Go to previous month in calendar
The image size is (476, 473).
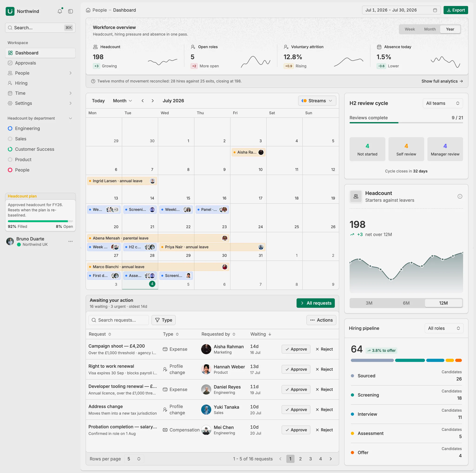click(143, 101)
